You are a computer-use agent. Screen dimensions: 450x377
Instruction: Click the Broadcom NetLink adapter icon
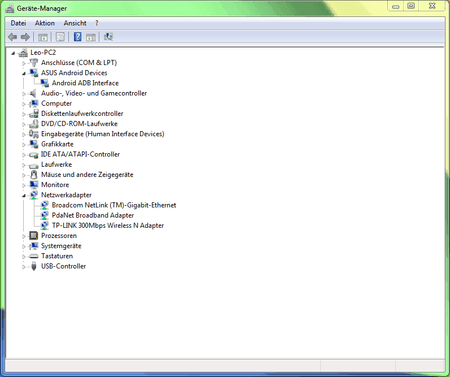tap(44, 205)
